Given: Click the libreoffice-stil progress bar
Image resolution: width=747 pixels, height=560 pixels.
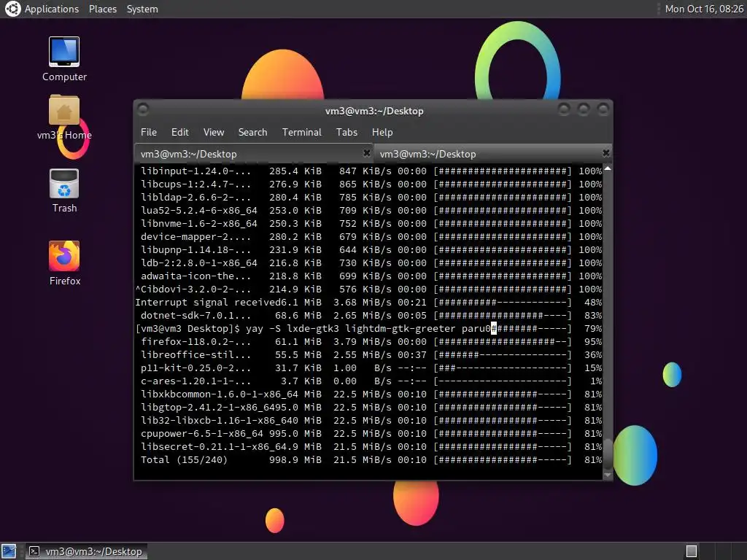Looking at the screenshot, I should point(502,355).
